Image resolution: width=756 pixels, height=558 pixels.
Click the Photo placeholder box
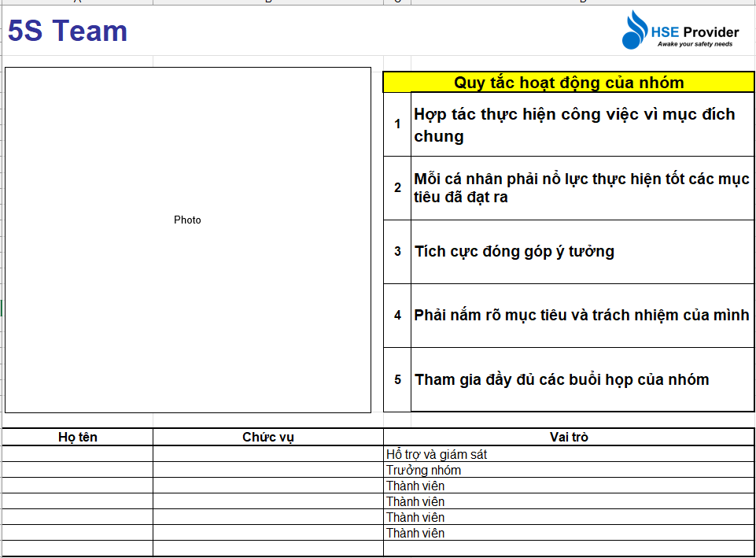[x=188, y=240]
